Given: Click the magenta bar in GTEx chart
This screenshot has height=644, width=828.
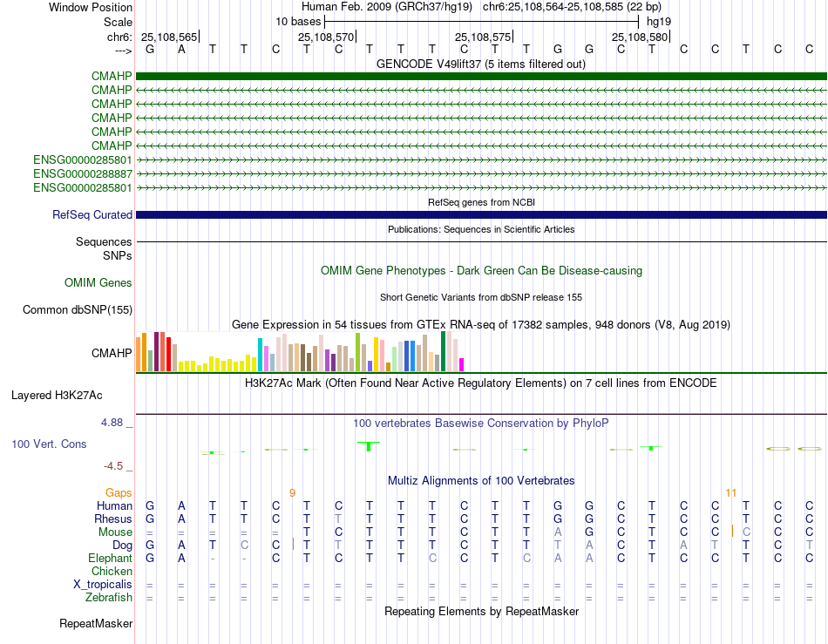Looking at the screenshot, I should [461, 365].
